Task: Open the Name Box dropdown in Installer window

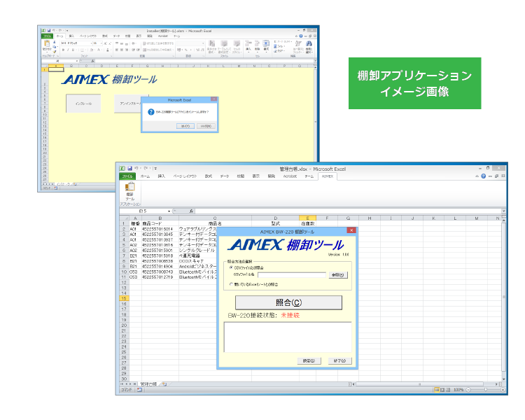Action: click(77, 61)
